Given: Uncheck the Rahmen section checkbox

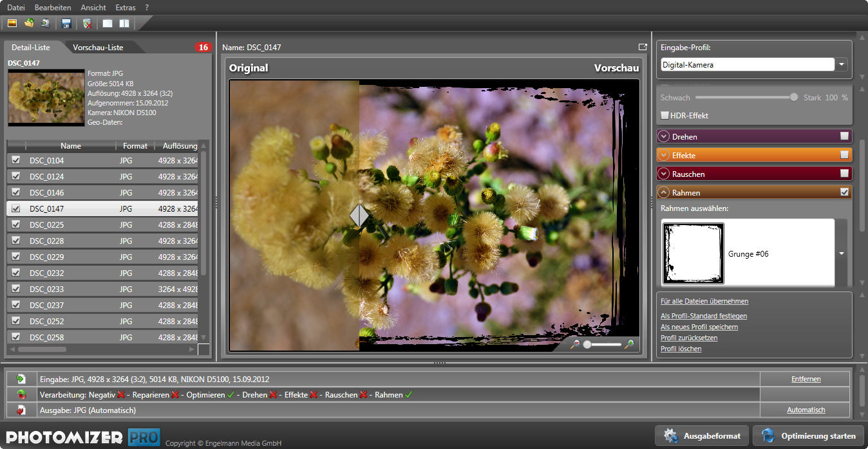Looking at the screenshot, I should [x=844, y=192].
